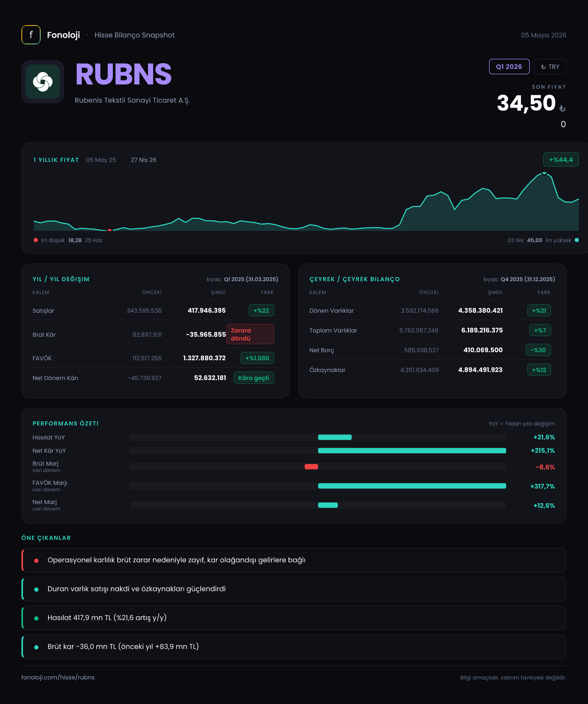Click the -8,6% Brüt Marj value

pos(545,467)
